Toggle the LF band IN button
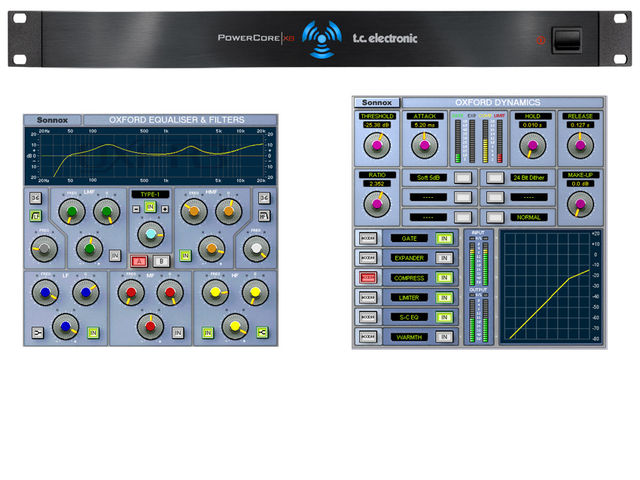 [93, 333]
